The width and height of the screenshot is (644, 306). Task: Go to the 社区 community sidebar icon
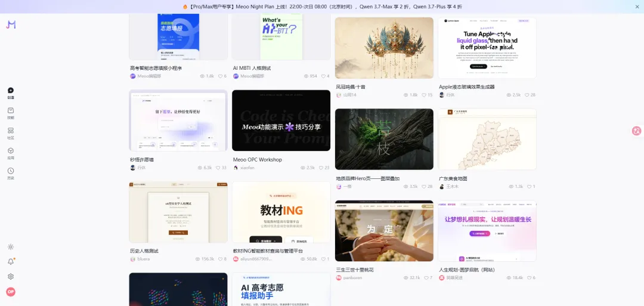coord(11,131)
